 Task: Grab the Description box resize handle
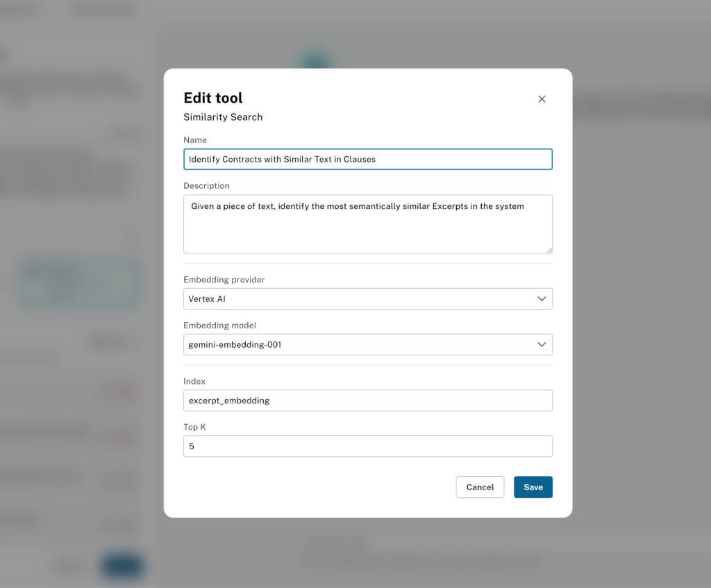[549, 249]
